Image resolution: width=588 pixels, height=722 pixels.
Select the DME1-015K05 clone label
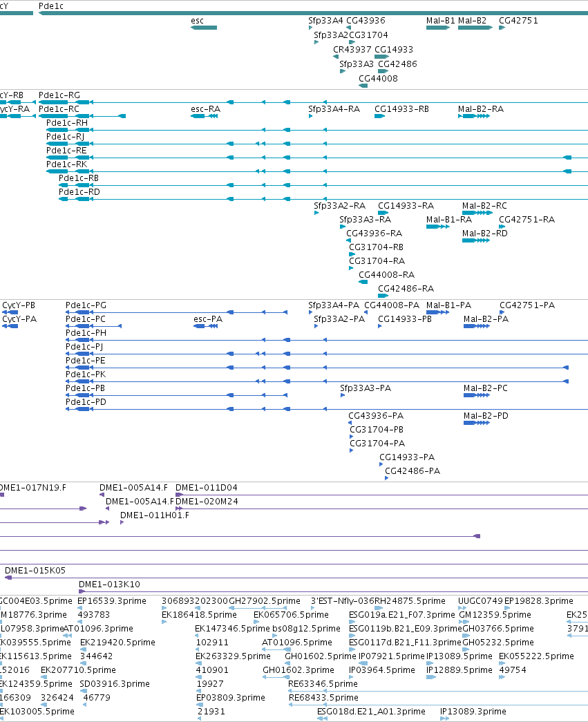click(35, 571)
